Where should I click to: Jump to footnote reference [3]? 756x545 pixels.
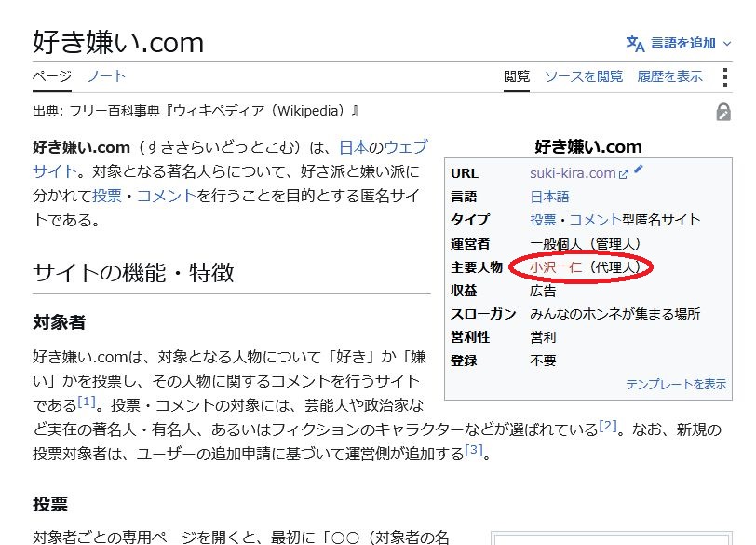(x=474, y=450)
